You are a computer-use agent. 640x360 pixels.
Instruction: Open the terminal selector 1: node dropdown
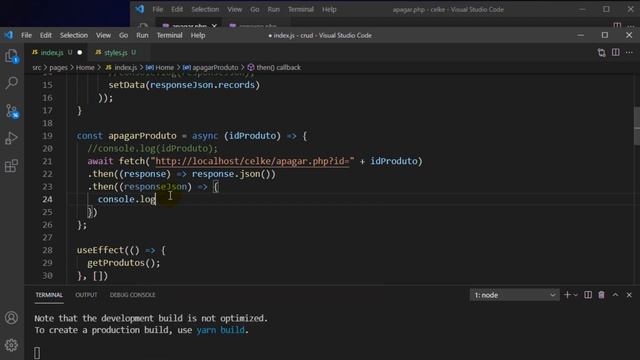514,295
